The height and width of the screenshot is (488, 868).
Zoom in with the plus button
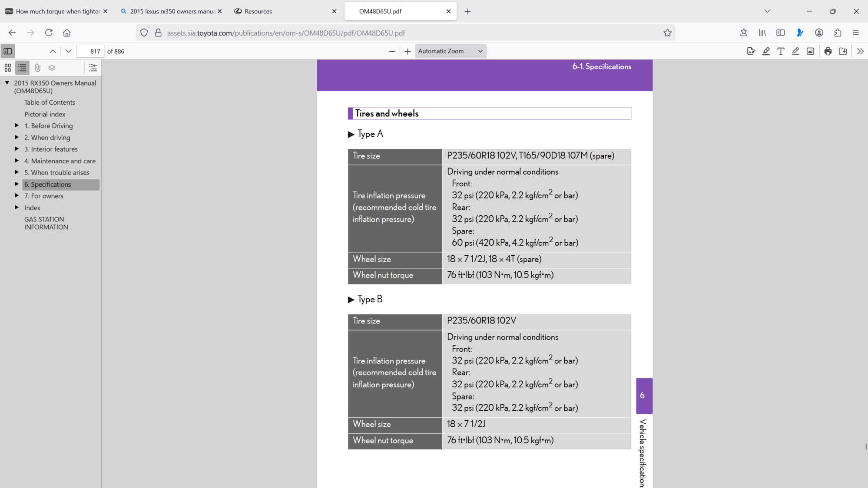coord(407,51)
